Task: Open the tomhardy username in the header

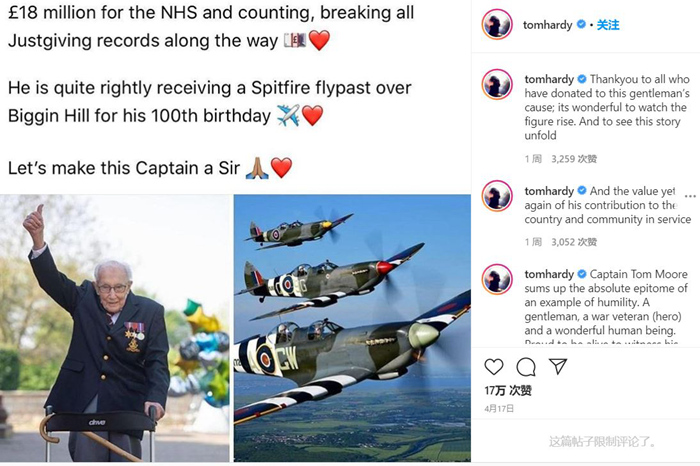Action: pyautogui.click(x=548, y=24)
